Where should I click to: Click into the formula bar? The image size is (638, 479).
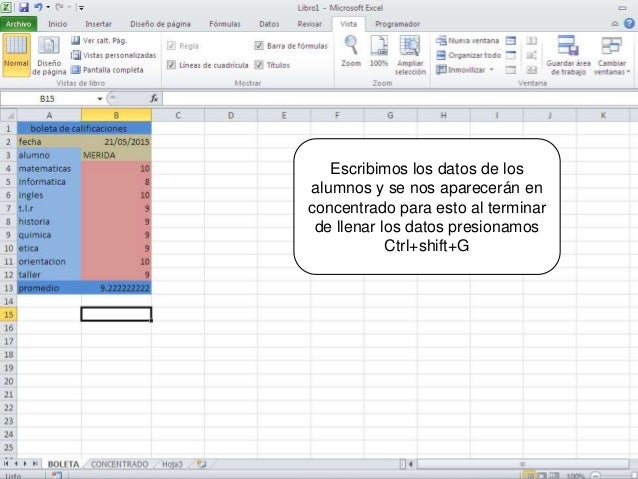coord(399,98)
